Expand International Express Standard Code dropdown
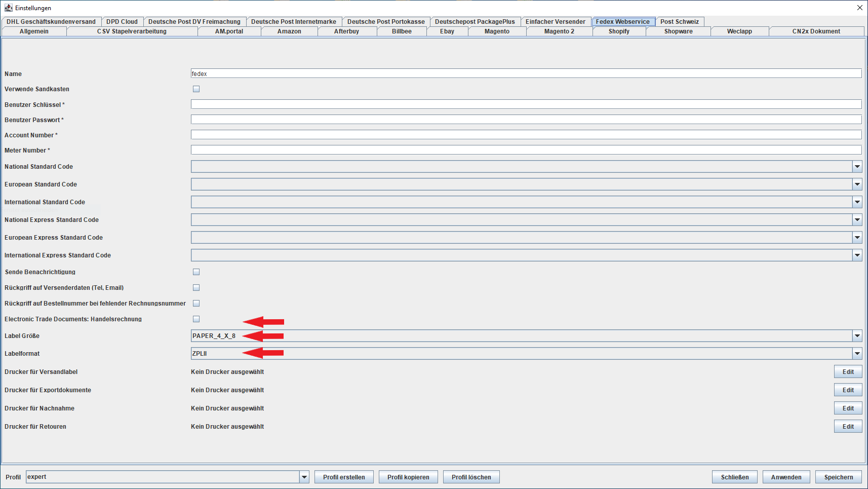The width and height of the screenshot is (868, 489). [857, 255]
